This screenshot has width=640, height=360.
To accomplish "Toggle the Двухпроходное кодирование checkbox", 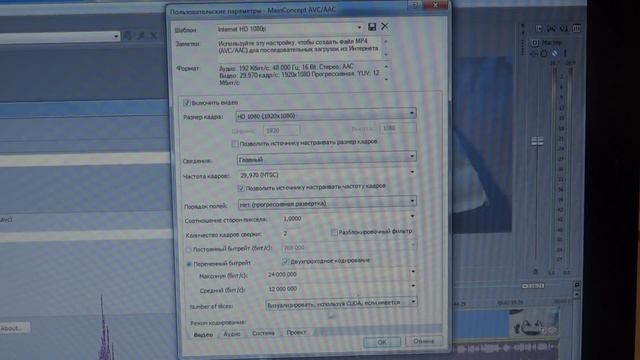I will (285, 261).
